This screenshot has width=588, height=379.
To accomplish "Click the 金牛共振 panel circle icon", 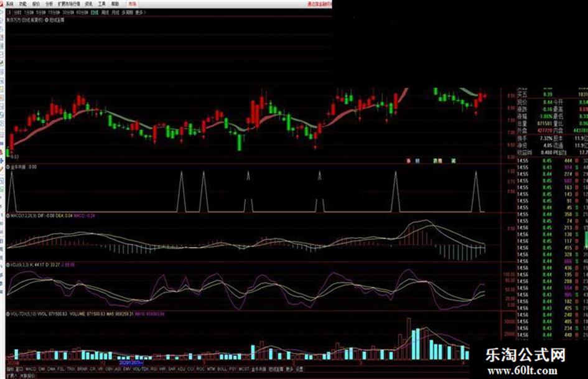I will 8,167.
